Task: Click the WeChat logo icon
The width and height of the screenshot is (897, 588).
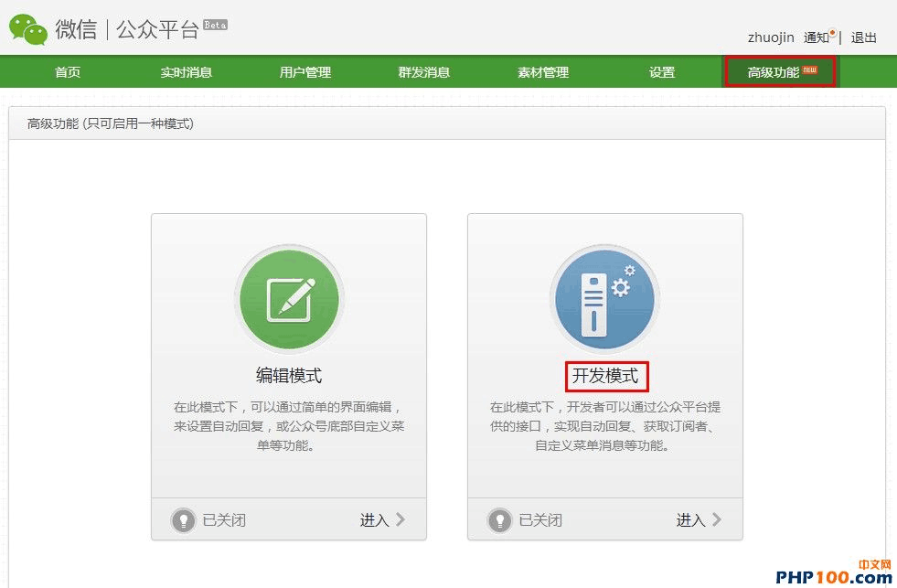Action: 28,29
